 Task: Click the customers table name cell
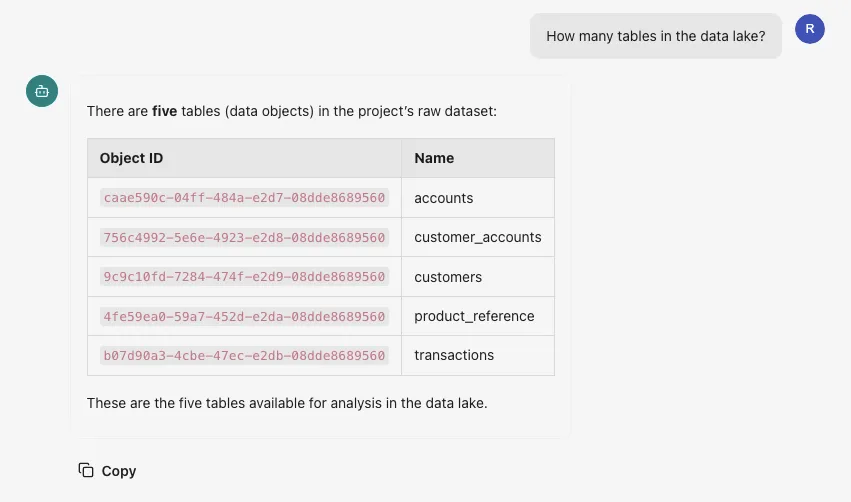[448, 277]
